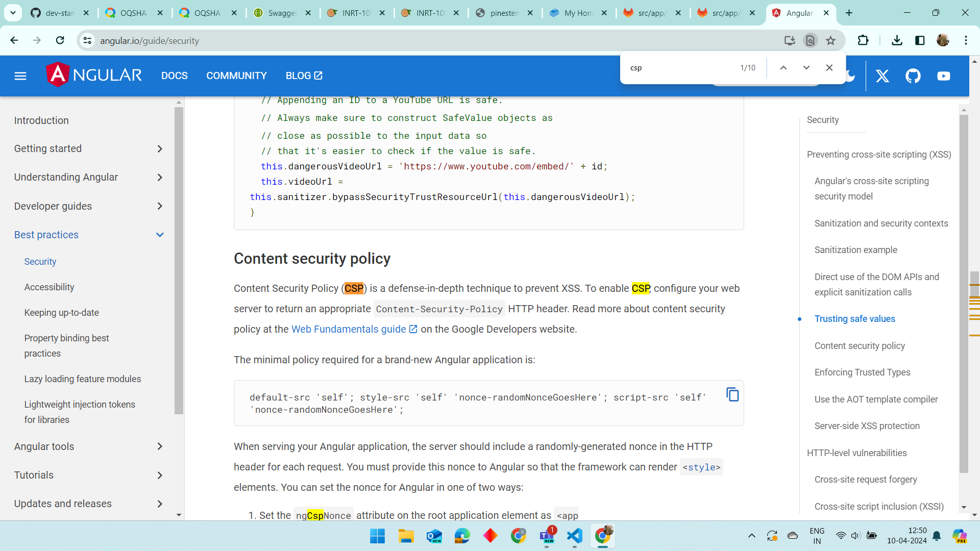The image size is (980, 551).
Task: Bookmark this page with star icon
Action: point(831,40)
